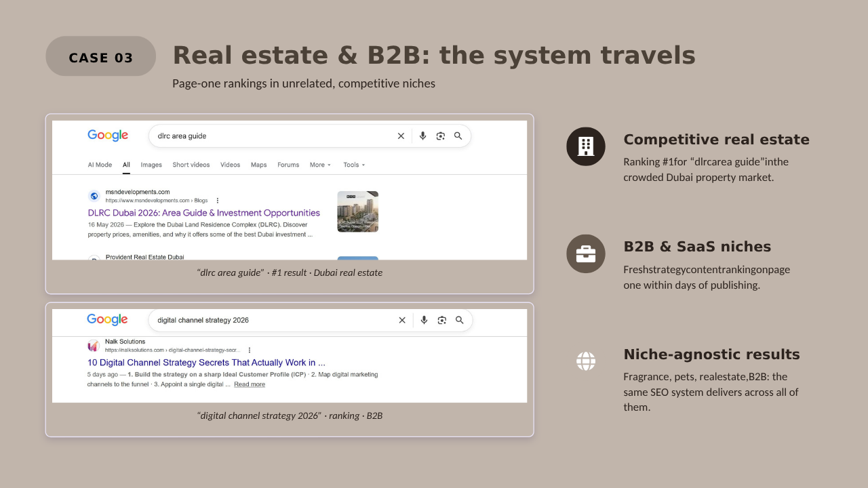Click the globe icon for Niche-agnostic results
The width and height of the screenshot is (868, 488).
point(586,361)
